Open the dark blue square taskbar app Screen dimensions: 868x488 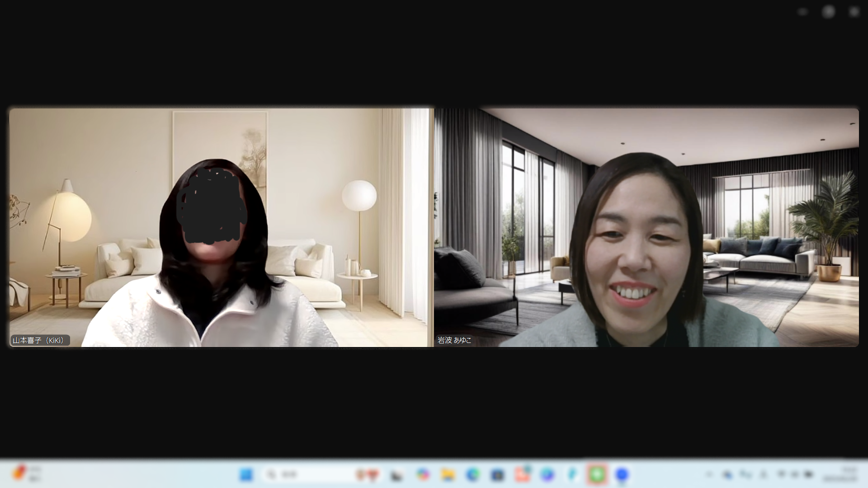tap(497, 474)
